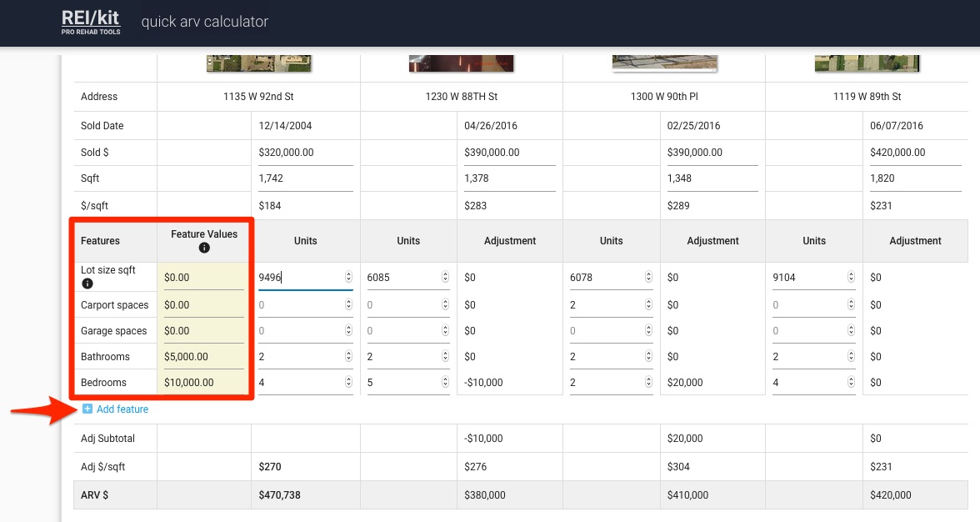Increment lot size units for 1135 W 92nd St
Screen dimensions: 980x522
click(347, 274)
